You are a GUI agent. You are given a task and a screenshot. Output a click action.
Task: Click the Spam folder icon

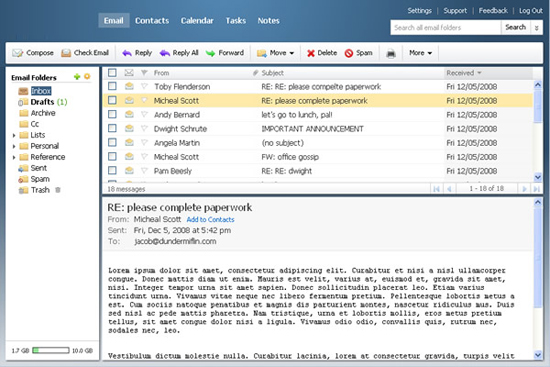coord(23,179)
